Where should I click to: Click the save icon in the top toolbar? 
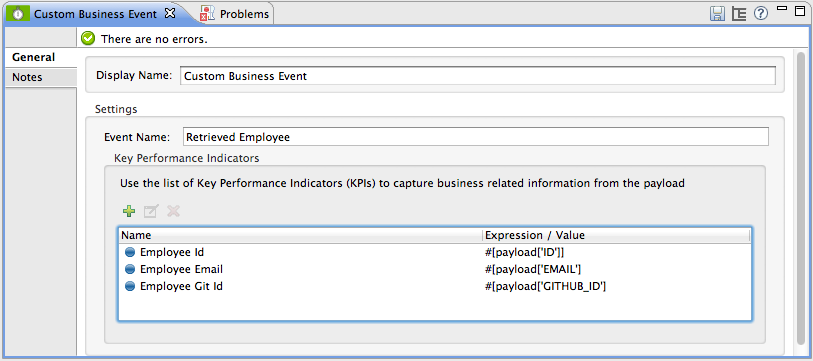click(717, 14)
